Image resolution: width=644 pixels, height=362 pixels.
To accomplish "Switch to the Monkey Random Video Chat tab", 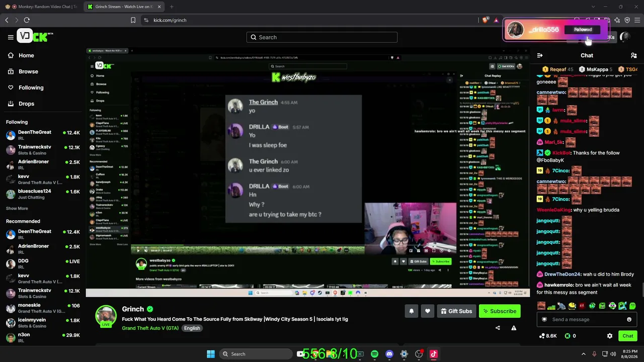I will 41,7.
